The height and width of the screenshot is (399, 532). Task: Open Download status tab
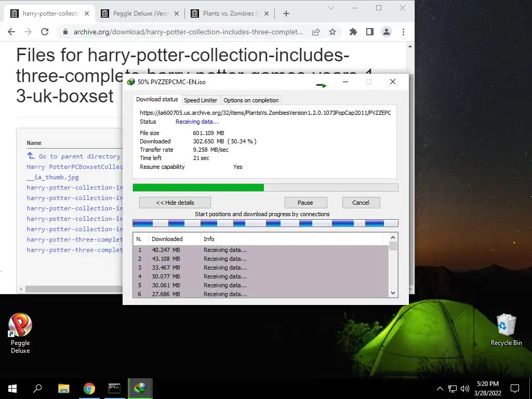tap(157, 99)
